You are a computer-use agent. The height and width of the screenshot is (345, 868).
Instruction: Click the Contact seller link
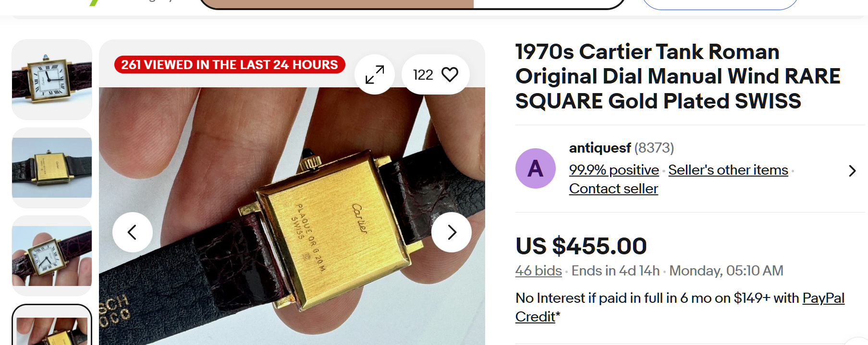click(x=613, y=189)
